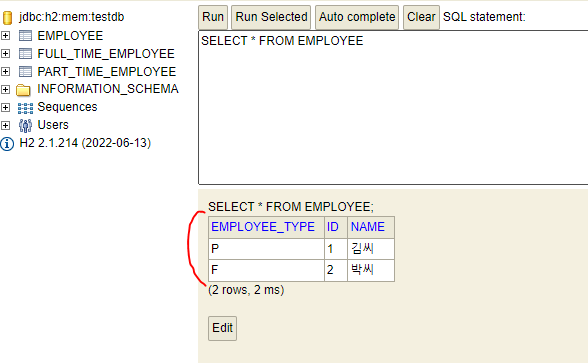588x363 pixels.
Task: Clear the SQL statement box
Action: tap(421, 17)
